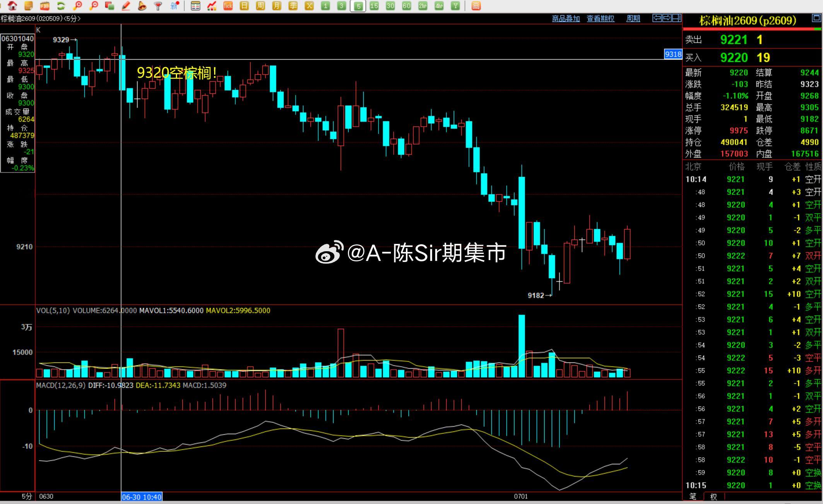Open the red panel layout icon
The image size is (823, 504).
476,6
